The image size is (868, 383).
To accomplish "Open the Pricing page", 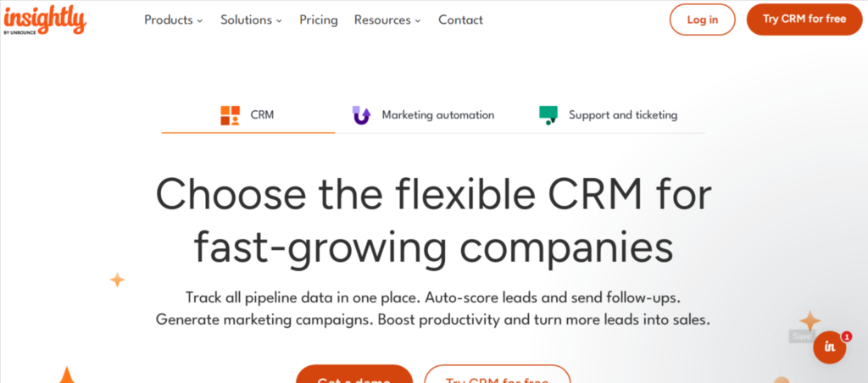I will pyautogui.click(x=319, y=19).
